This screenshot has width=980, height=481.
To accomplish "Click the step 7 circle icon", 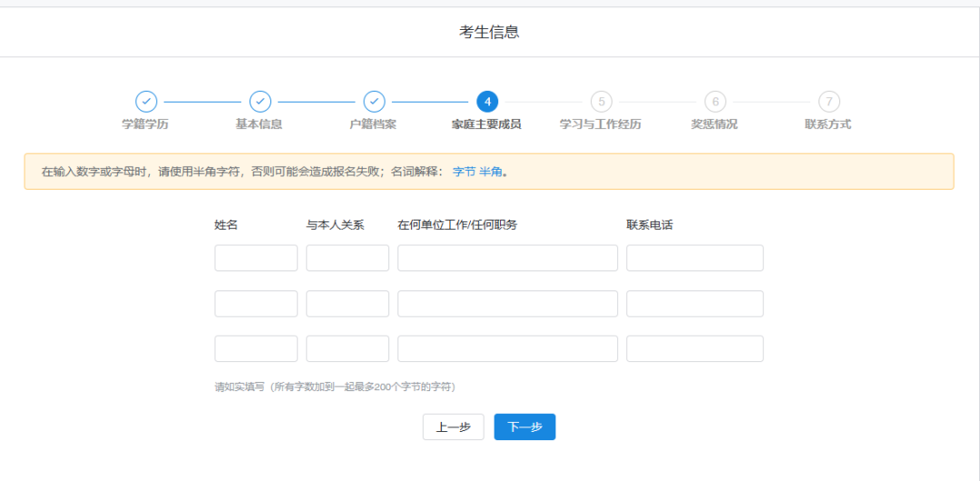I will (828, 102).
